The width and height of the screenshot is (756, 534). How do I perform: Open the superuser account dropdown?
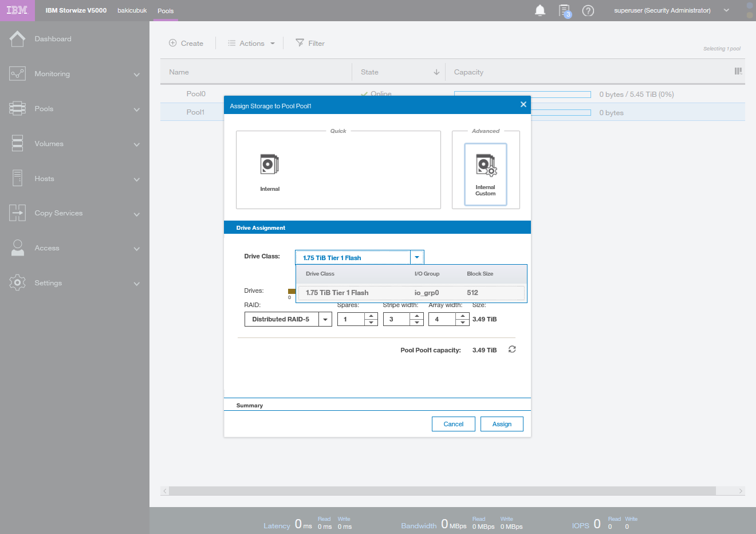point(726,10)
